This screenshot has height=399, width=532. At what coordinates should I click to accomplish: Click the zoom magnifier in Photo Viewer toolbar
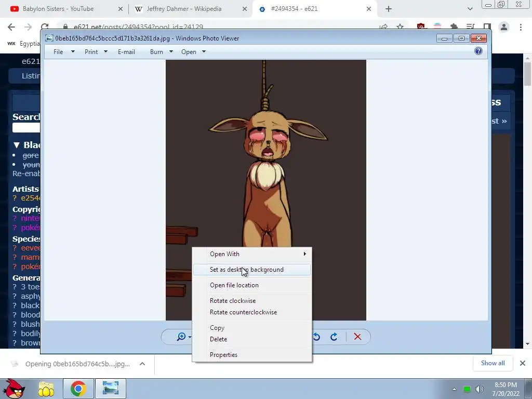pyautogui.click(x=181, y=337)
